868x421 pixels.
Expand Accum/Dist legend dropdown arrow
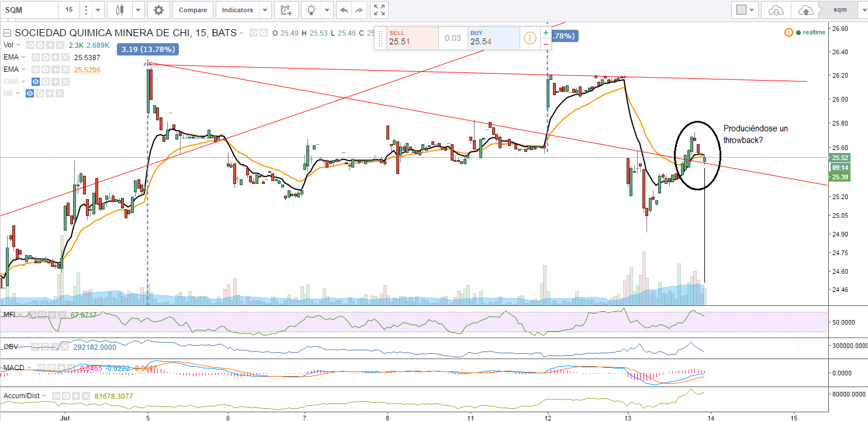pos(44,396)
